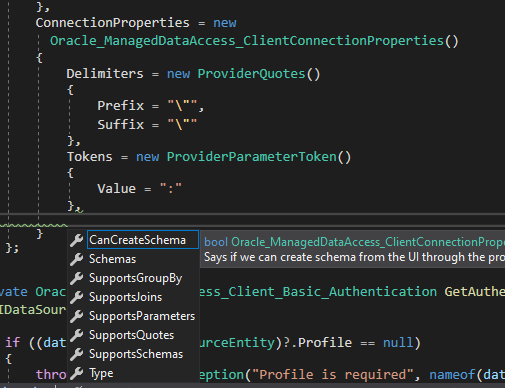Click the wrench icon next to SupportsGroupBy

(77, 278)
